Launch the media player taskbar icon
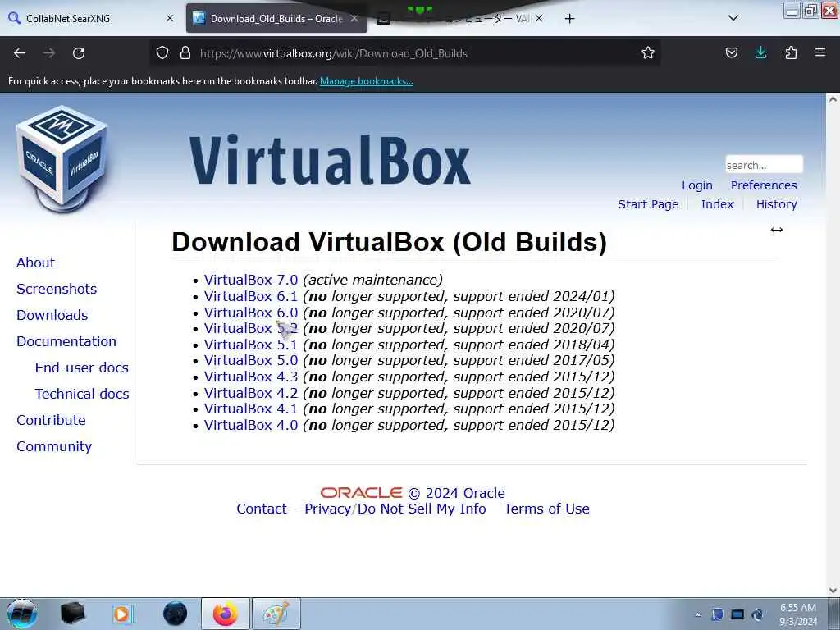Image resolution: width=840 pixels, height=630 pixels. click(122, 614)
